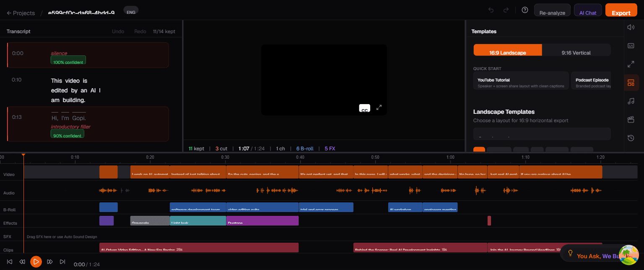Click the help question mark icon
This screenshot has height=270, width=644.
point(525,10)
